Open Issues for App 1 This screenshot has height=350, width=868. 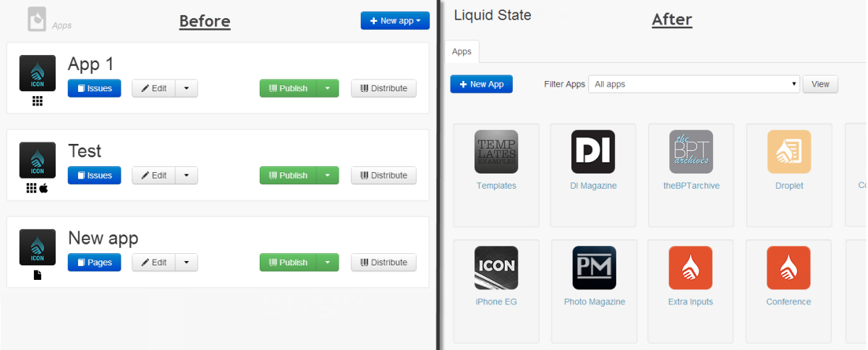pos(95,88)
